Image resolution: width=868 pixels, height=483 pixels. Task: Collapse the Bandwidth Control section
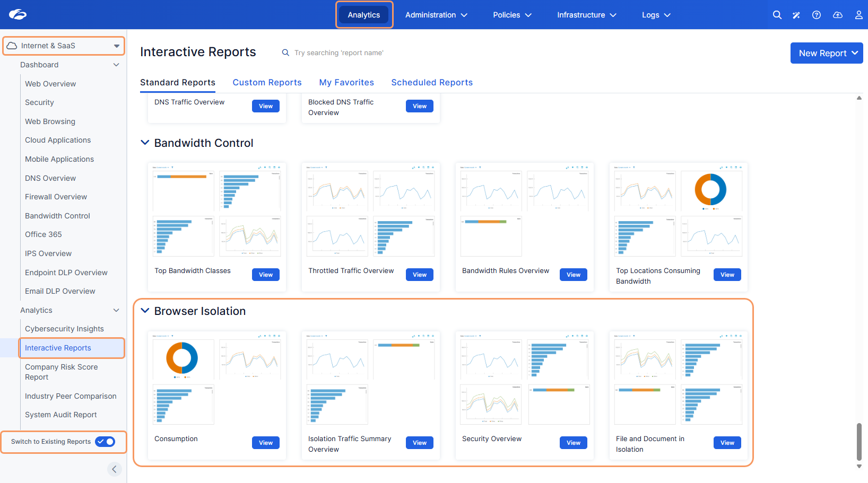tap(145, 143)
